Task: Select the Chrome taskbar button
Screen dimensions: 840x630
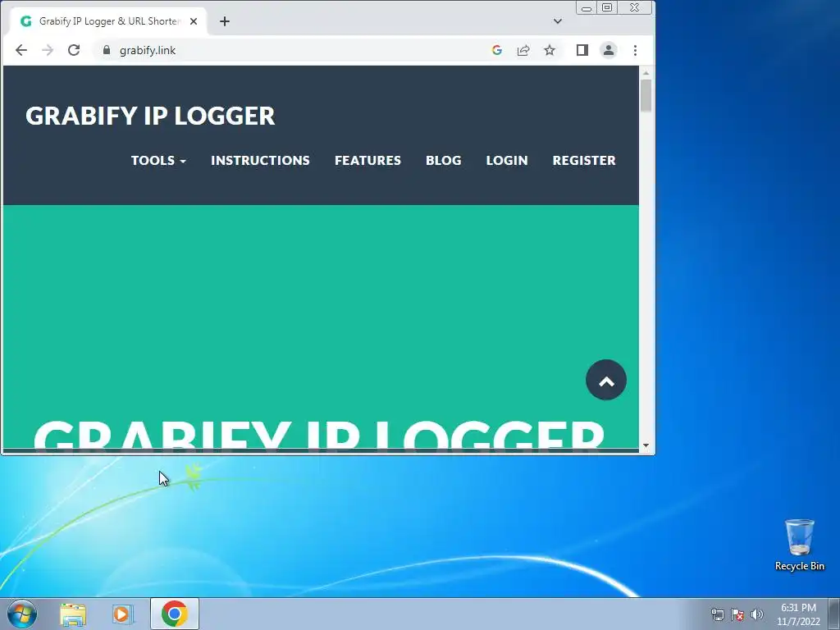Action: coord(175,614)
